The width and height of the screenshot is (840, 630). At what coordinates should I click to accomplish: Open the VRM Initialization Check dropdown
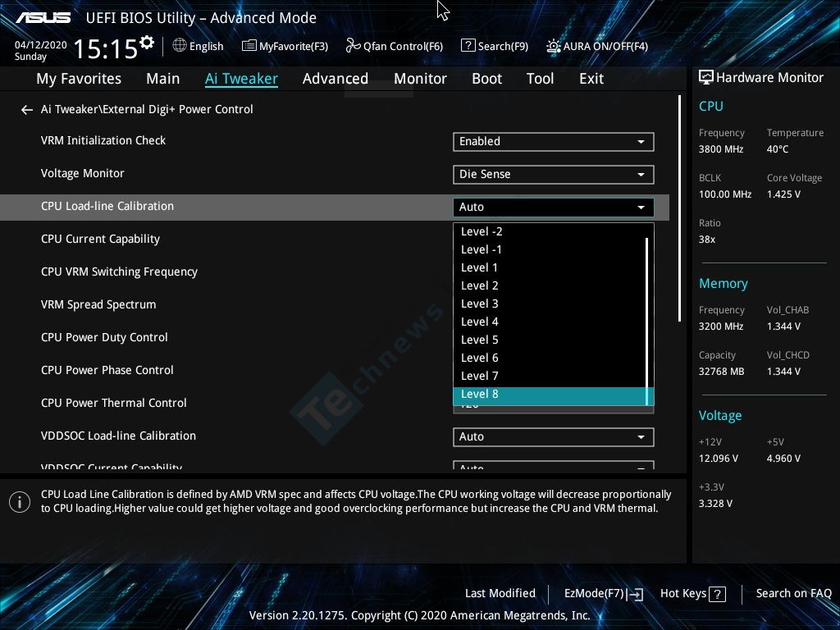pos(554,141)
